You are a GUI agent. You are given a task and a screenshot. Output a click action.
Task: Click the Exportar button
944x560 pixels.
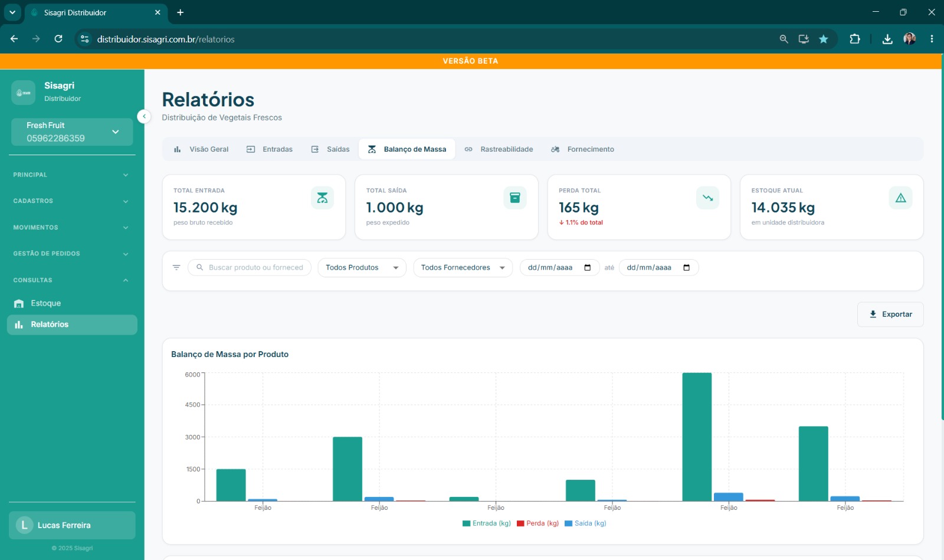[x=890, y=315]
